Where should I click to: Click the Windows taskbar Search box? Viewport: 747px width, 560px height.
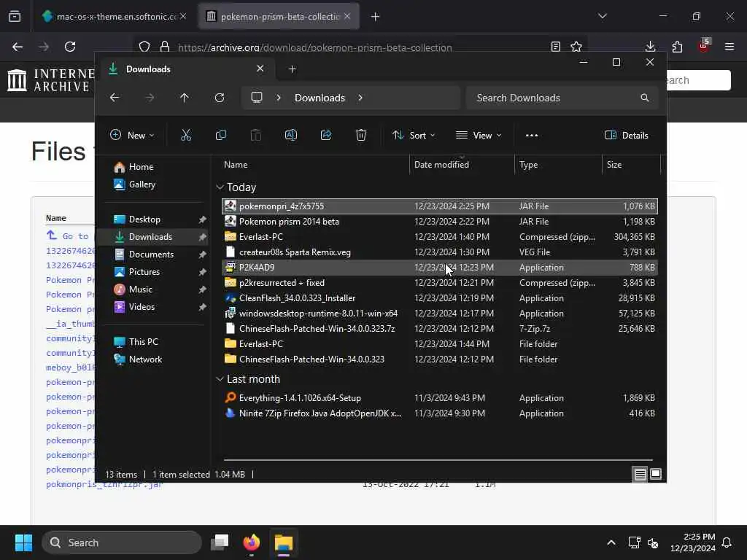[122, 542]
